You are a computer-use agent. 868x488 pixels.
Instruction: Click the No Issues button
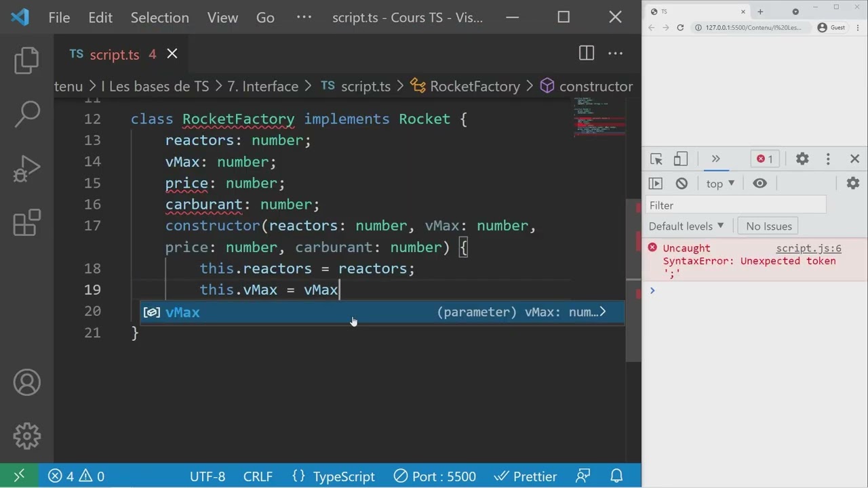(769, 226)
